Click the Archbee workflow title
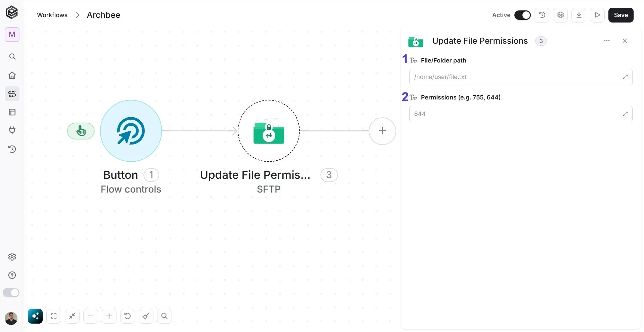Image resolution: width=644 pixels, height=332 pixels. pos(103,15)
